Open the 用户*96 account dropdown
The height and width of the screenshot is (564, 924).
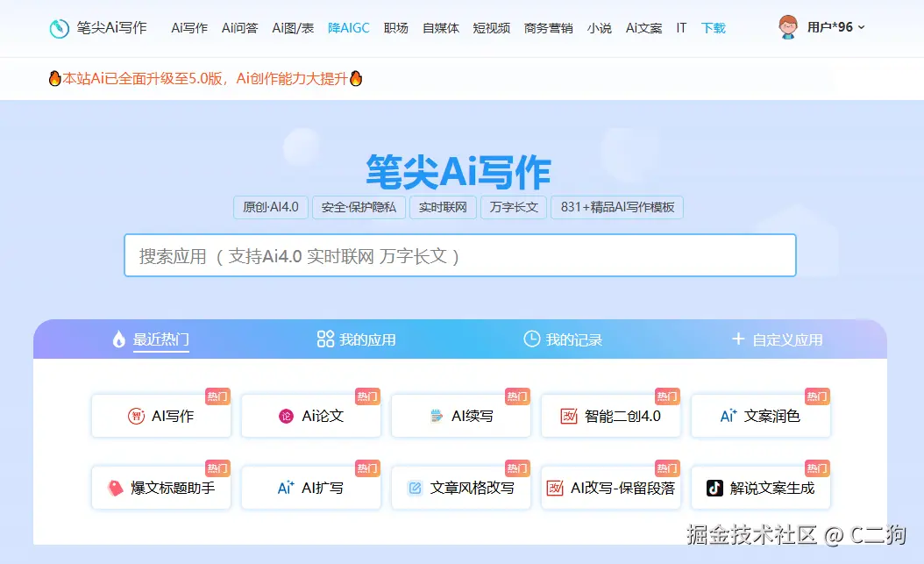[835, 27]
